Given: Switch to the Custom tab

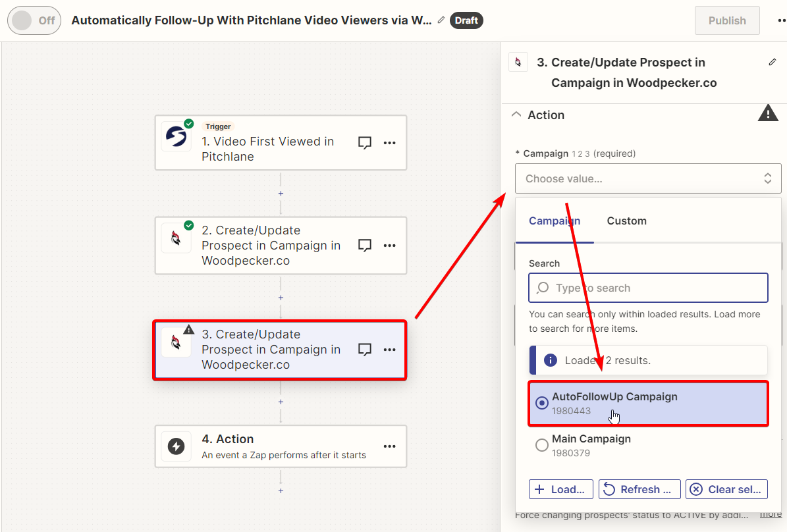Looking at the screenshot, I should click(626, 221).
